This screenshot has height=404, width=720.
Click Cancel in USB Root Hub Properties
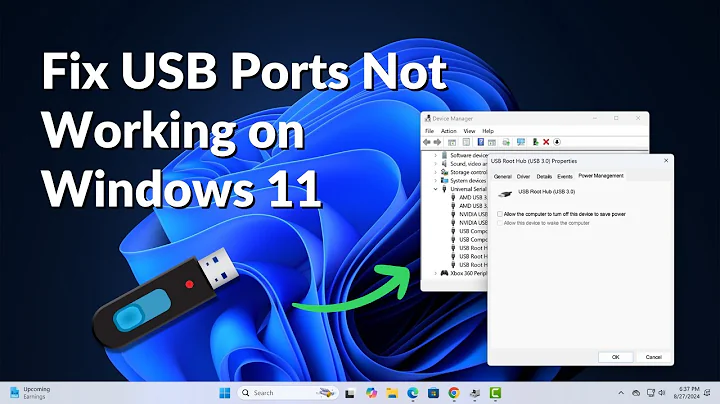click(653, 357)
